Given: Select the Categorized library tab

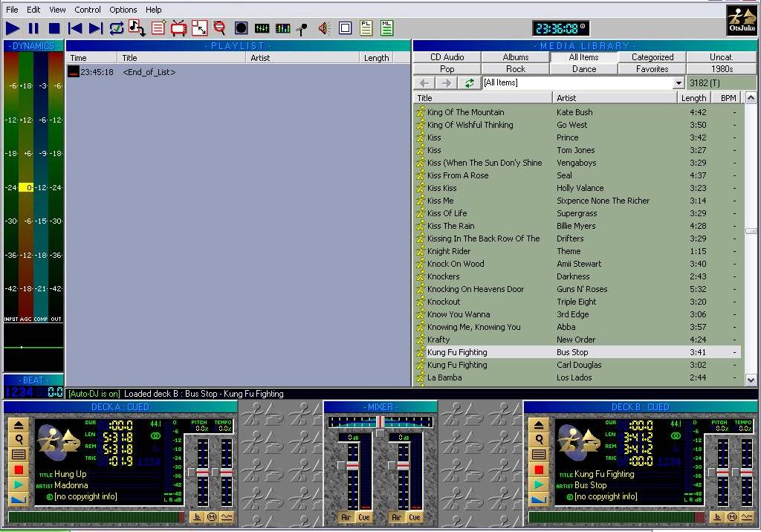Looking at the screenshot, I should [x=652, y=57].
